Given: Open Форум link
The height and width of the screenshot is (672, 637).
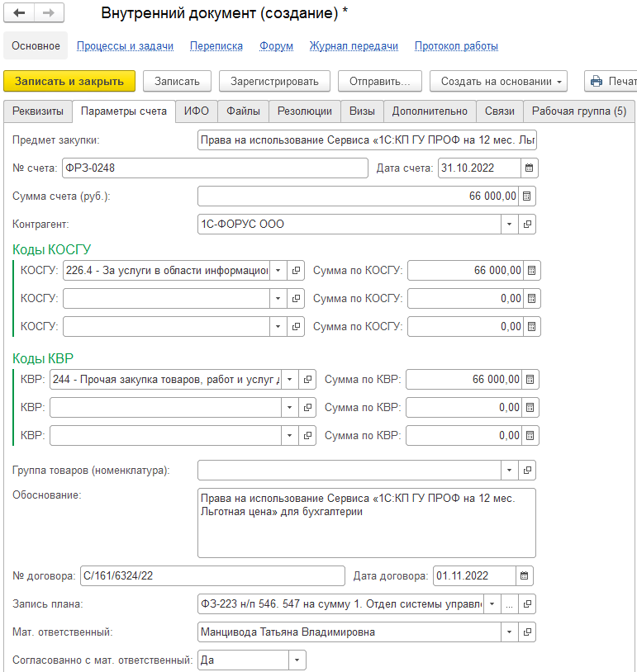Looking at the screenshot, I should tap(276, 46).
